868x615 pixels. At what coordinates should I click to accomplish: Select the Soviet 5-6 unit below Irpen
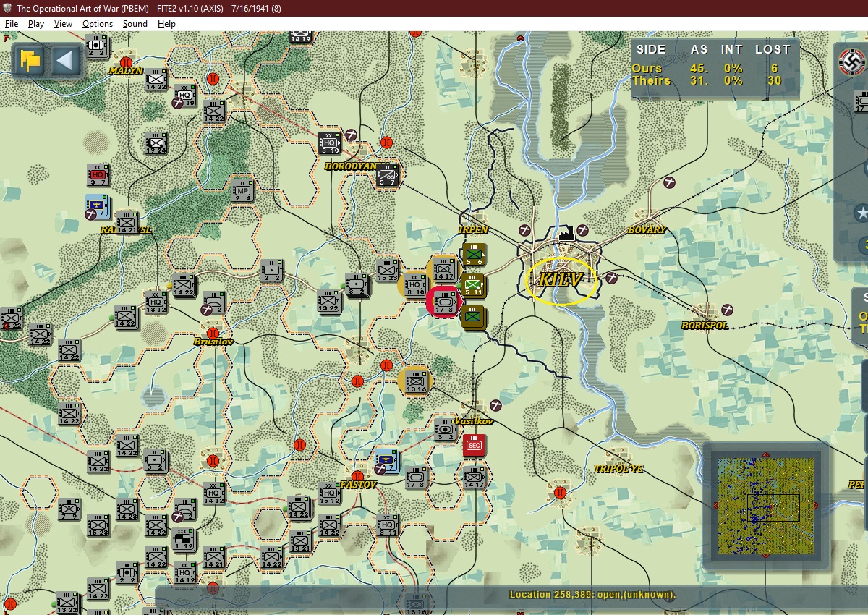point(474,255)
